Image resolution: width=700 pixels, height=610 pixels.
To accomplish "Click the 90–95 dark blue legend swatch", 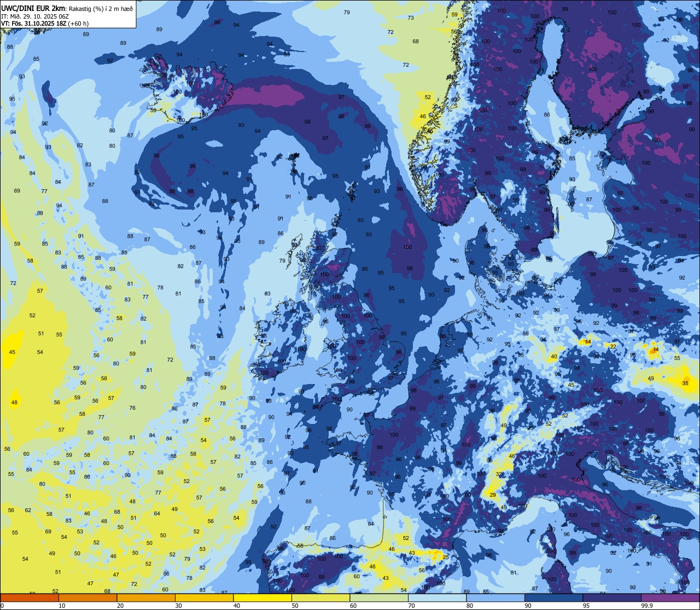I will click(553, 597).
